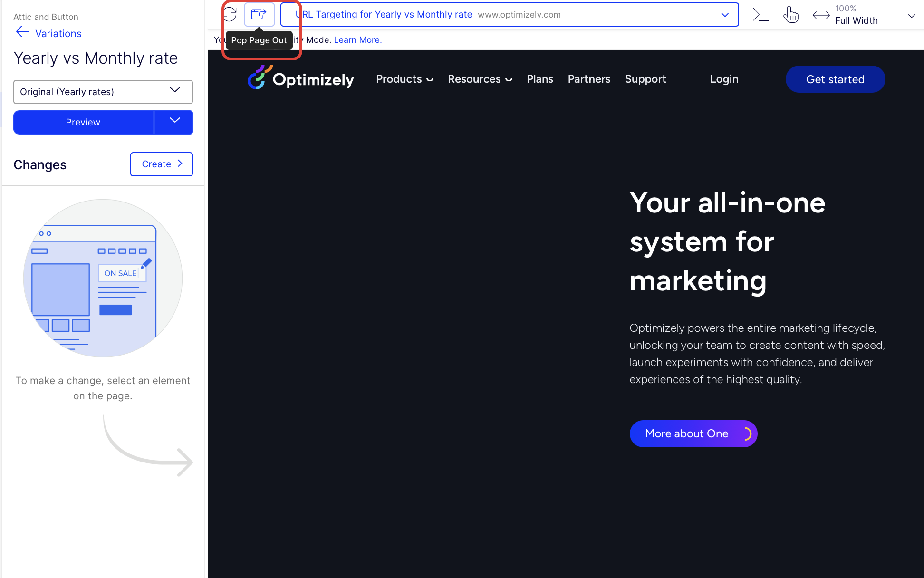
Task: Go to the Plans page
Action: (539, 79)
